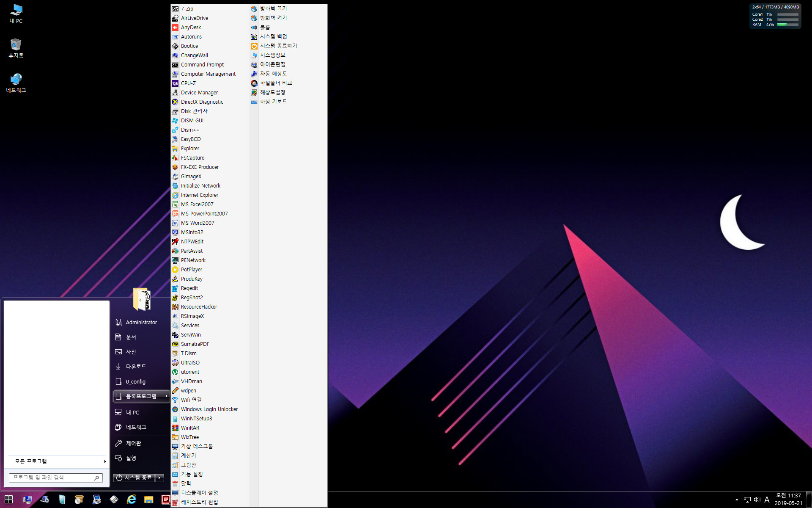Click the user account picture
812x508 pixels.
pyautogui.click(x=142, y=299)
